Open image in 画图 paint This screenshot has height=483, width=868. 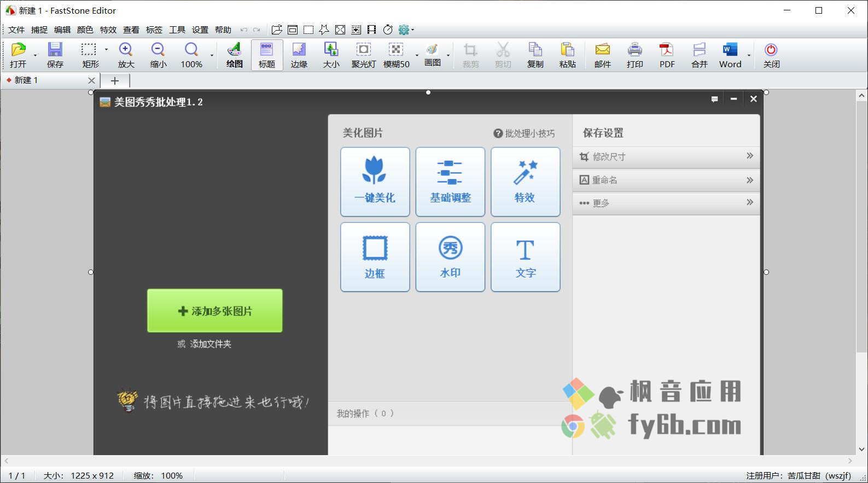(x=433, y=55)
